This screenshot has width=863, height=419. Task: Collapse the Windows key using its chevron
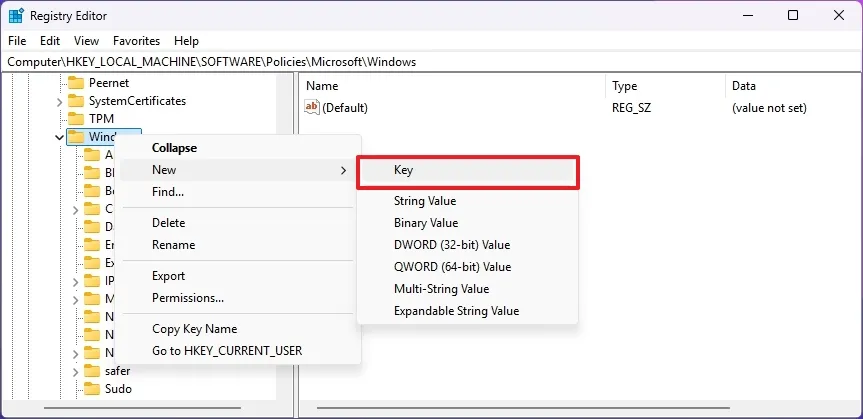(x=60, y=137)
